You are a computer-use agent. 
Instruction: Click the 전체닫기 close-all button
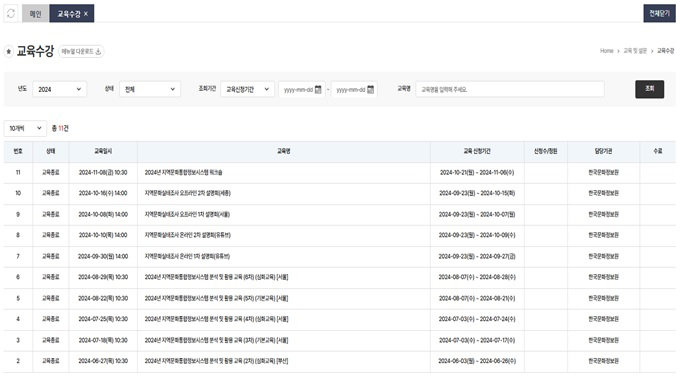tap(659, 13)
